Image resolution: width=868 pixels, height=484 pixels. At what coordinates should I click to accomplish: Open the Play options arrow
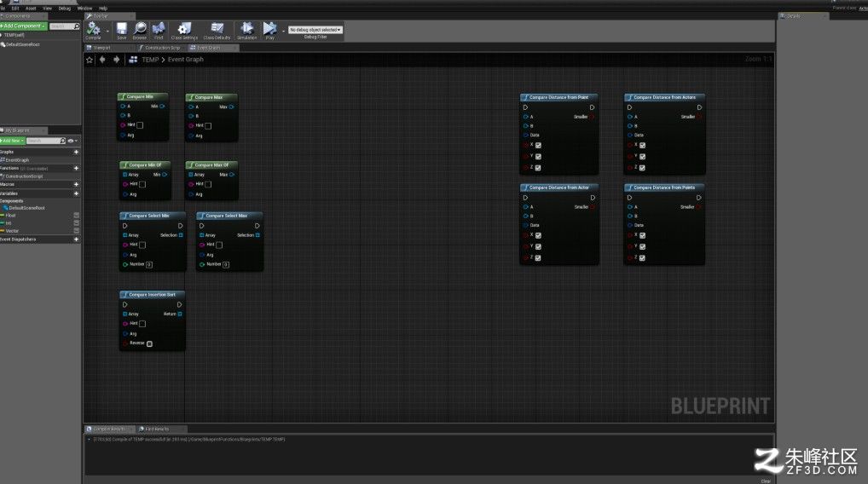coord(283,31)
